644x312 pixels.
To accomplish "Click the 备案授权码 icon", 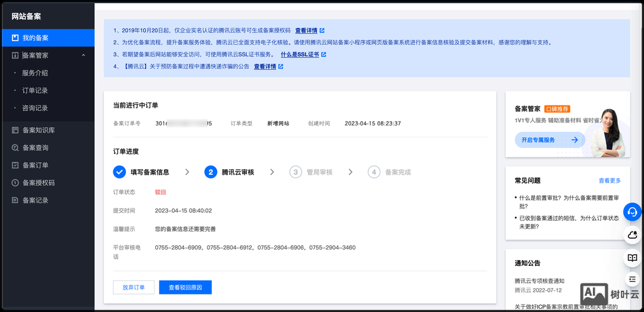I will [x=15, y=183].
